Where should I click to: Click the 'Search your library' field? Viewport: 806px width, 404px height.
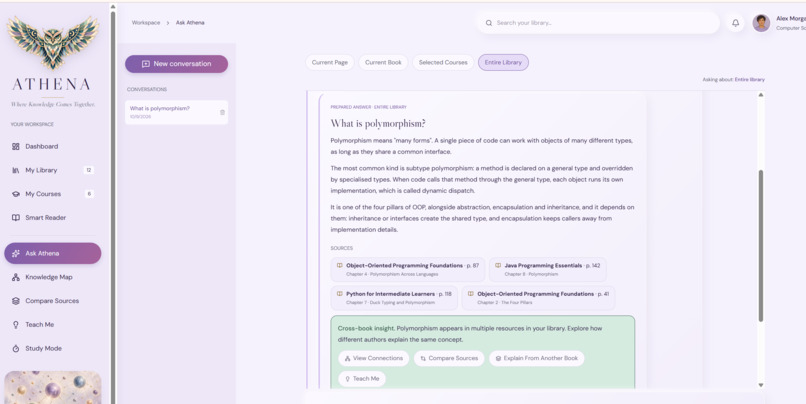tap(598, 23)
